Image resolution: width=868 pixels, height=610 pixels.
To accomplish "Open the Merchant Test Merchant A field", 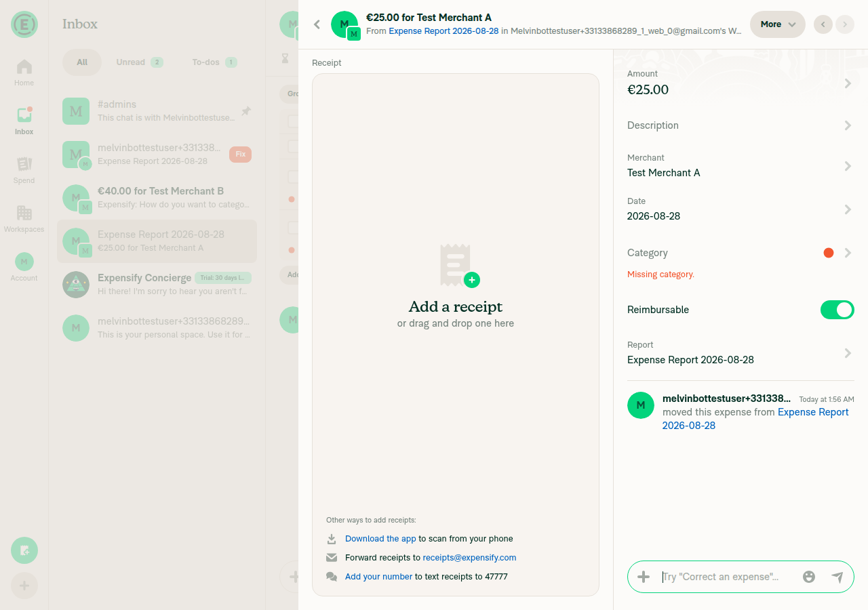I will (x=741, y=166).
